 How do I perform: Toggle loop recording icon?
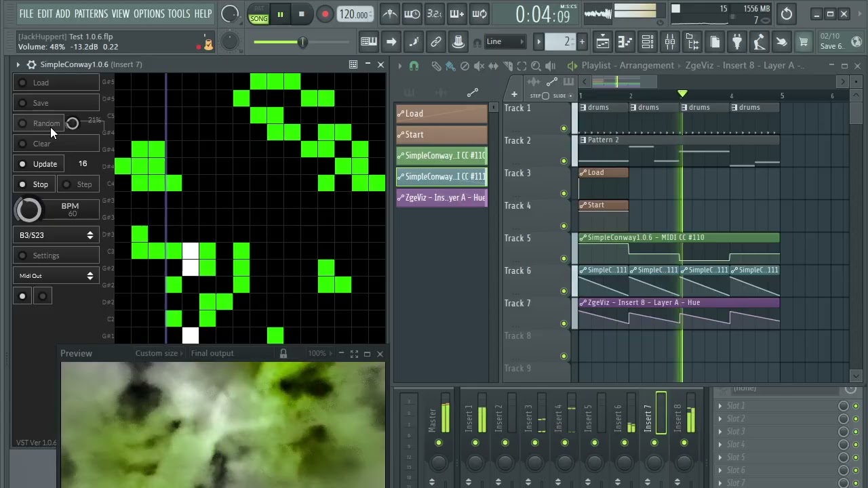[479, 14]
